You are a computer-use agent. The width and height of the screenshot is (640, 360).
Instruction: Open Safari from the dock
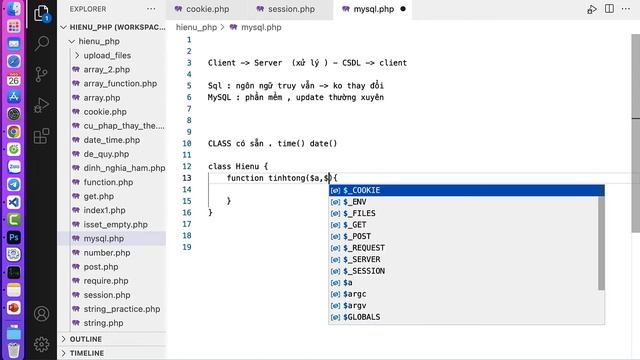(13, 61)
